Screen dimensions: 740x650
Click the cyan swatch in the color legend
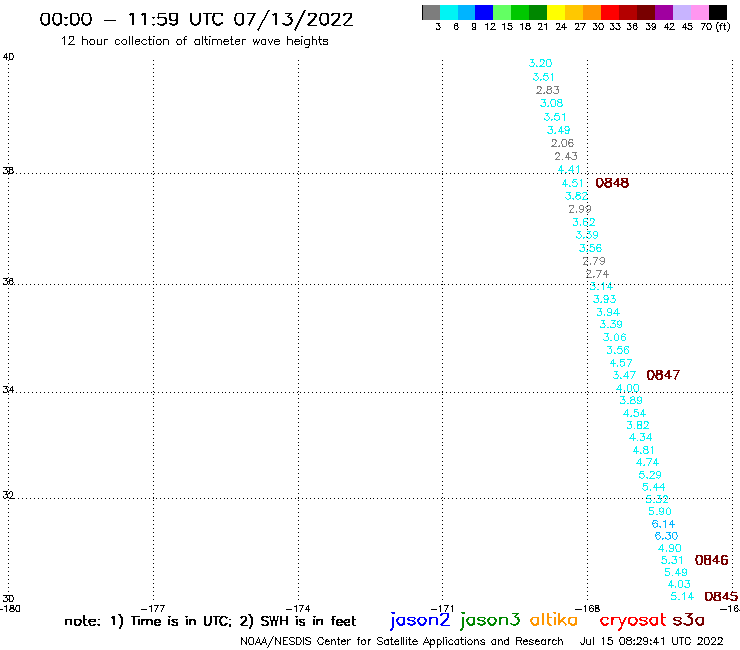click(449, 12)
